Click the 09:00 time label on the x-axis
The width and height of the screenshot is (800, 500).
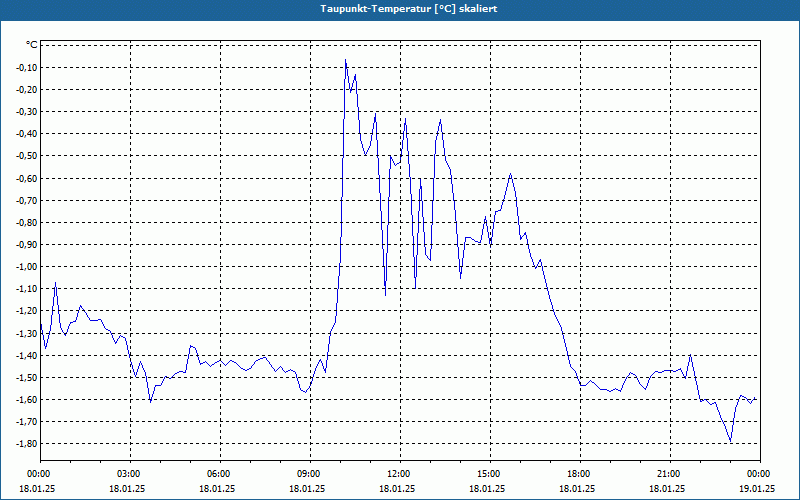[310, 474]
